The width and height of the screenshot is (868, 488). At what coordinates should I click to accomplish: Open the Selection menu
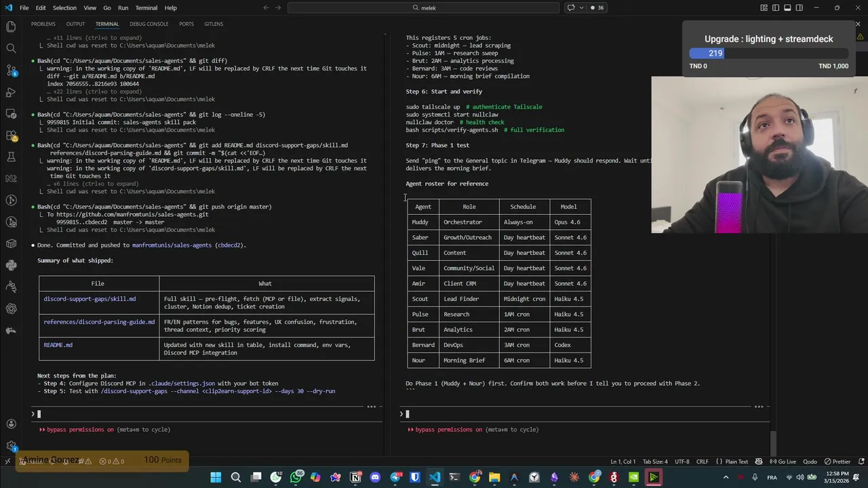[x=64, y=7]
